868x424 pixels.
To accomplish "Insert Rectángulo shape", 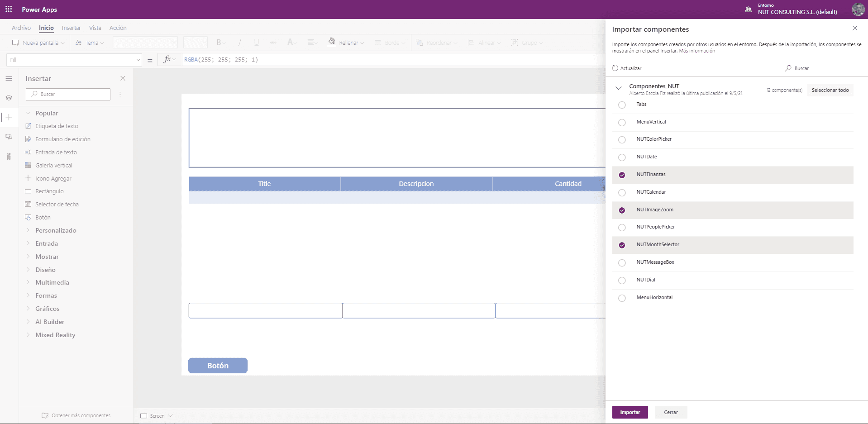I will tap(49, 191).
